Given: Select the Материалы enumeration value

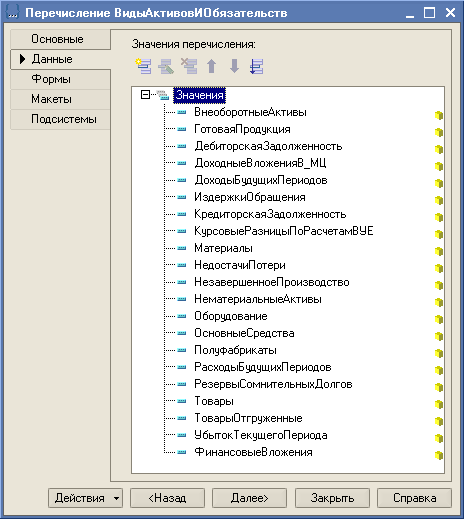Looking at the screenshot, I should click(223, 248).
